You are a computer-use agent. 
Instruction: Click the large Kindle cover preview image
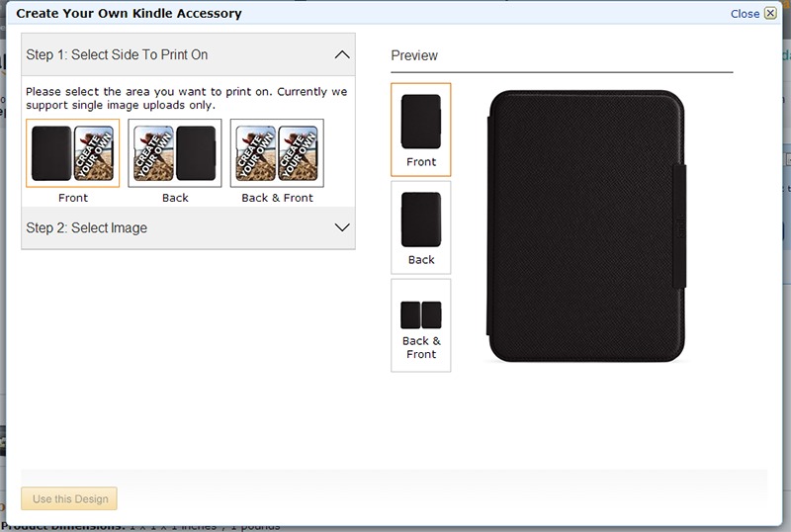(586, 225)
